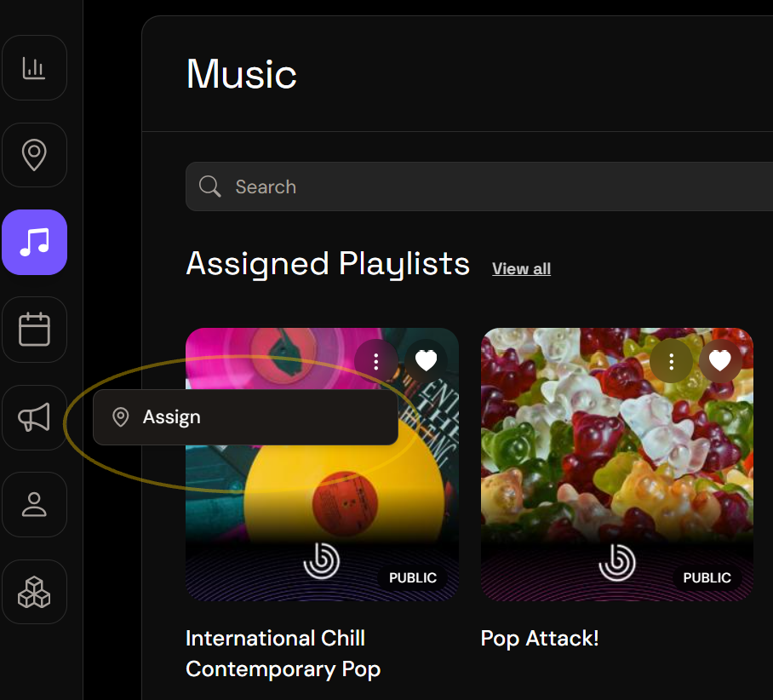Click the pin icon beside Assign

coord(120,417)
